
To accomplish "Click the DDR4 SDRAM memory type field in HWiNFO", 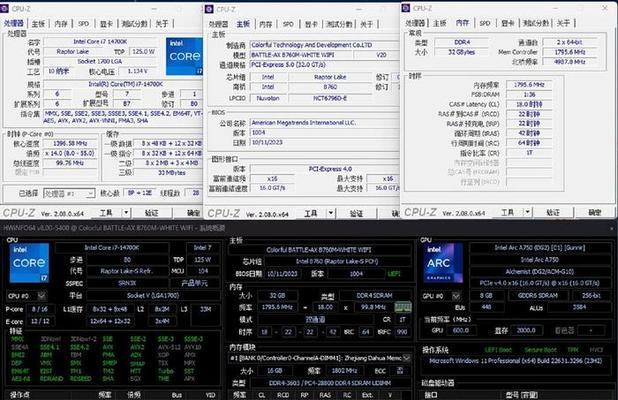I will coord(374,295).
